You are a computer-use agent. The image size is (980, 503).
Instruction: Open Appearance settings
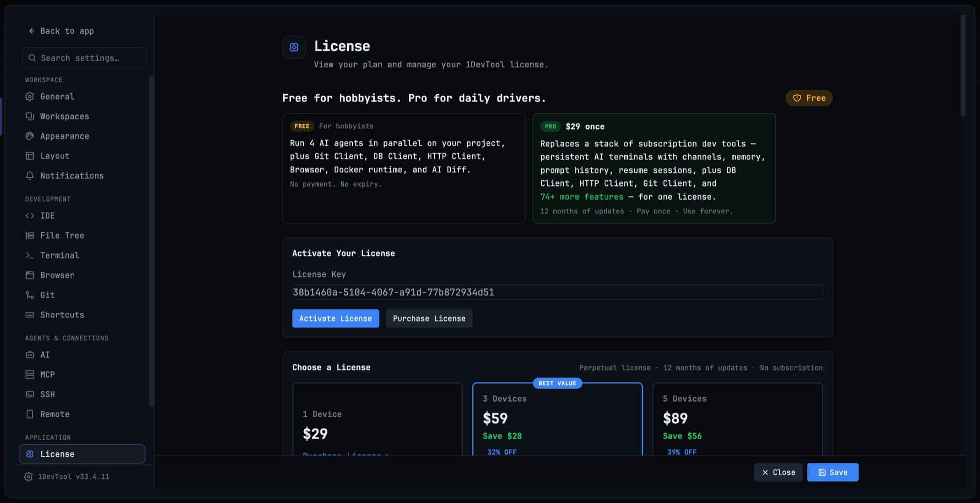[x=82, y=136]
